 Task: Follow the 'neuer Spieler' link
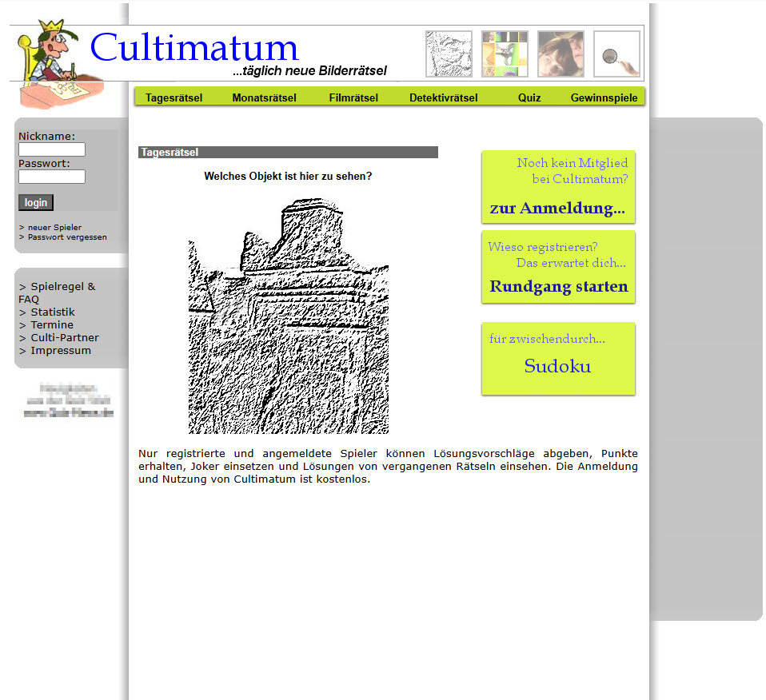pos(54,228)
